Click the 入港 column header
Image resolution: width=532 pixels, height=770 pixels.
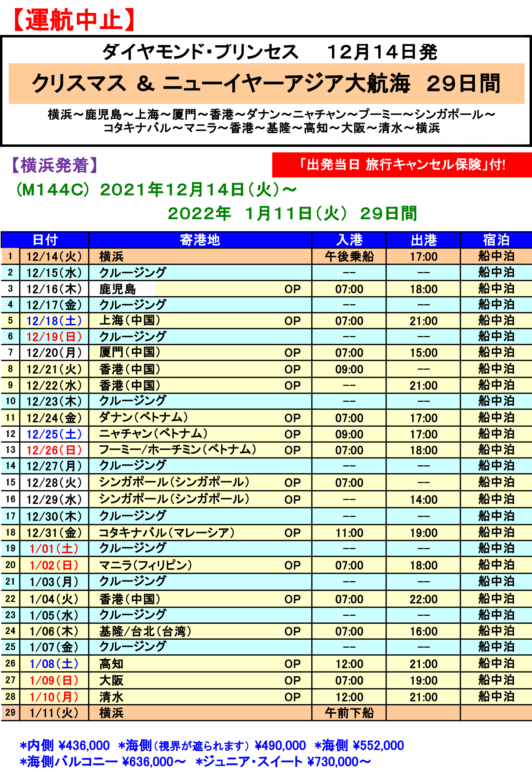pos(349,240)
